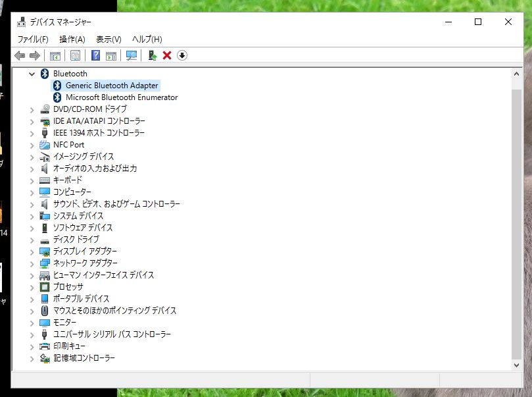Click the vertical scrollbar thumb
The image size is (532, 397).
(516, 224)
